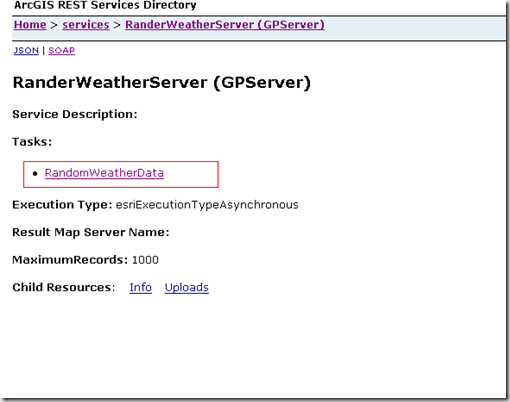Click the ArcGIS REST Services Directory title
The width and height of the screenshot is (510, 402).
click(x=105, y=5)
